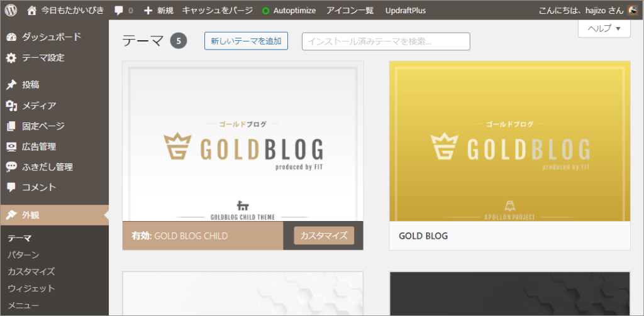Click 有効: GOLD BLOG CHILD label

[179, 236]
